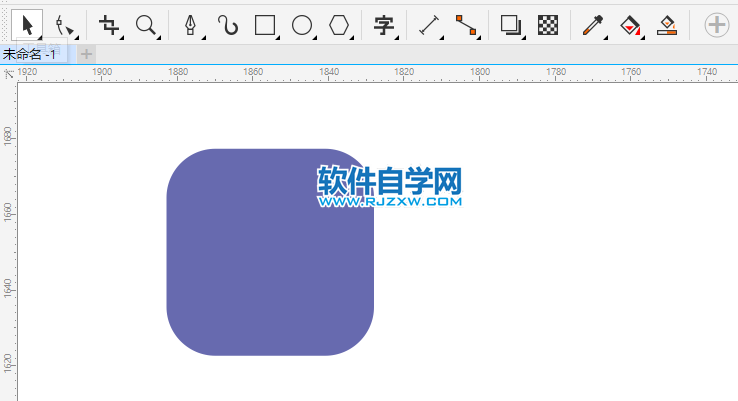
Task: Switch to the 未命名 -1 document tab
Action: [x=38, y=54]
